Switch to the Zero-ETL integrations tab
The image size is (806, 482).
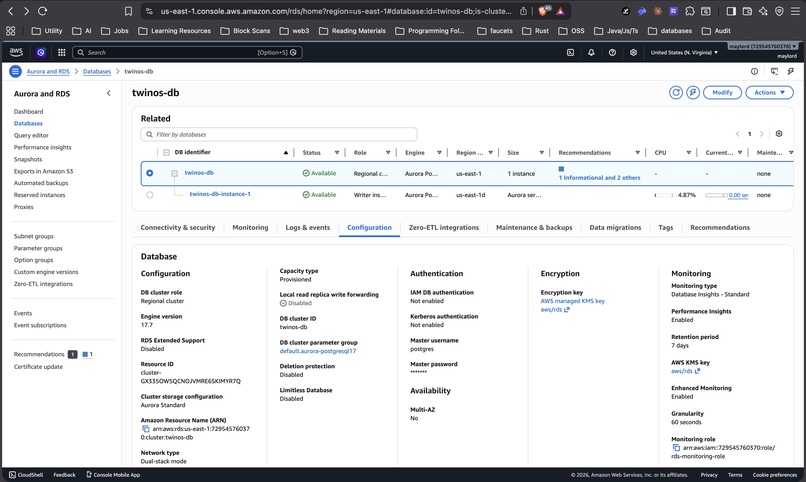click(444, 227)
